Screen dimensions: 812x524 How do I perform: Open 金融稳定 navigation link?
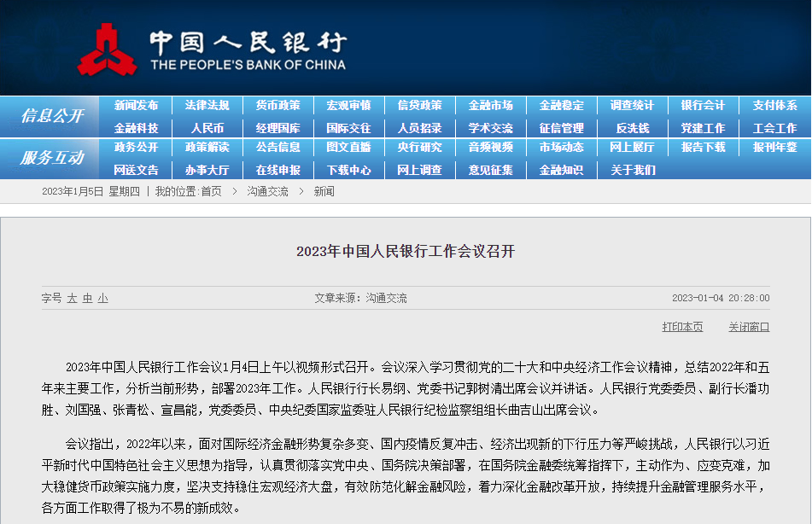[x=562, y=105]
